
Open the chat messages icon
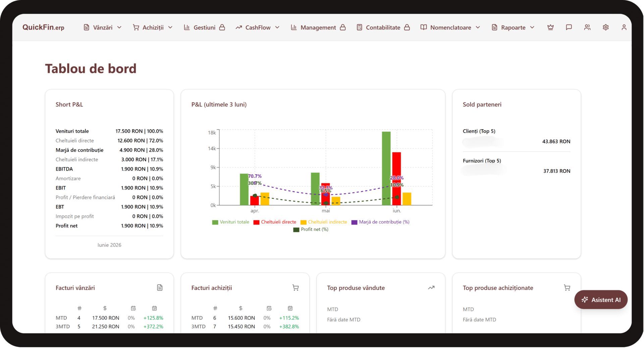pos(569,27)
